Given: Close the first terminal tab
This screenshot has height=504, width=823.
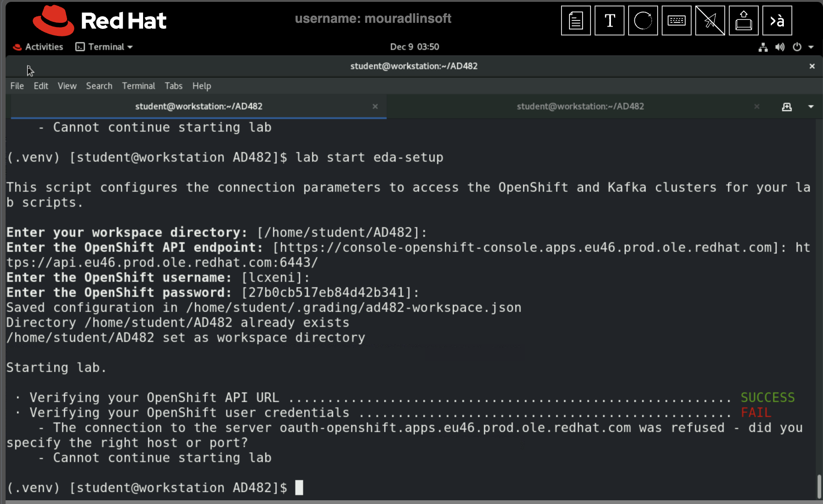Looking at the screenshot, I should (x=375, y=107).
